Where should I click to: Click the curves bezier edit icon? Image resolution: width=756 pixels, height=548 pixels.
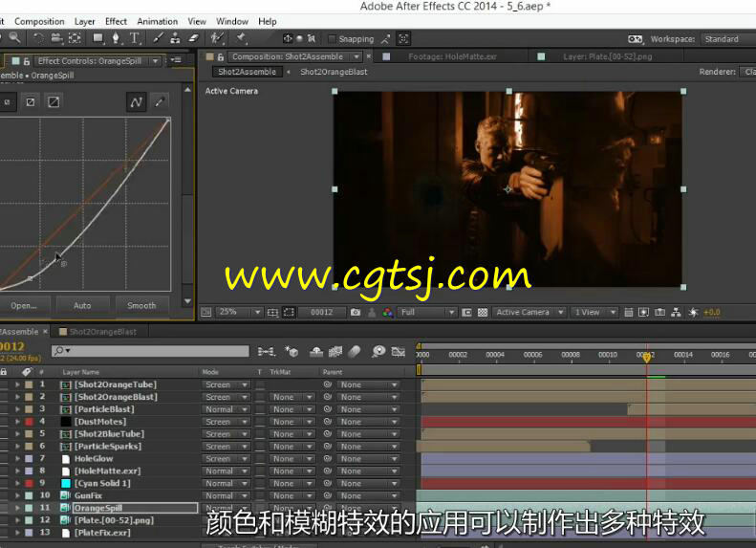coord(136,101)
